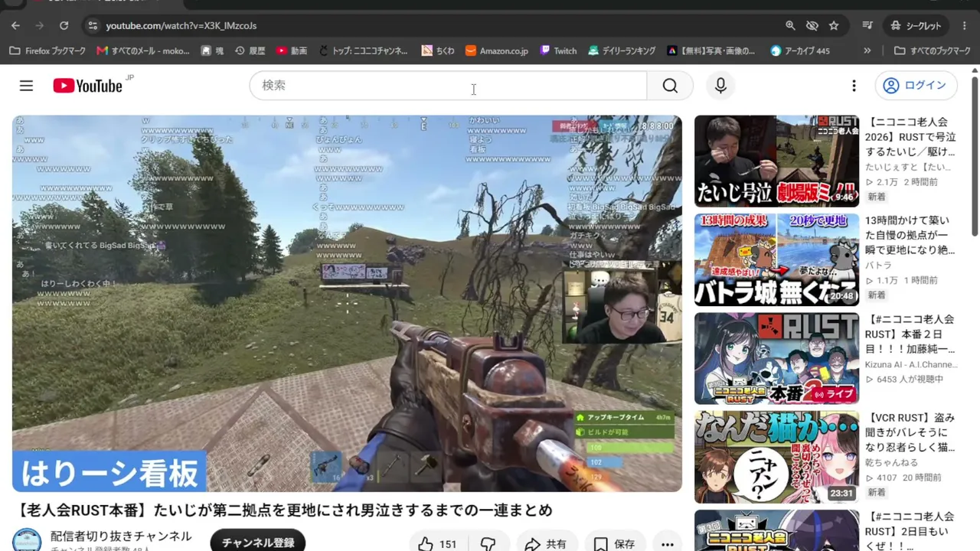Click the 配信者切り抜きチャンネル channel avatar
The image size is (980, 551).
(x=27, y=541)
